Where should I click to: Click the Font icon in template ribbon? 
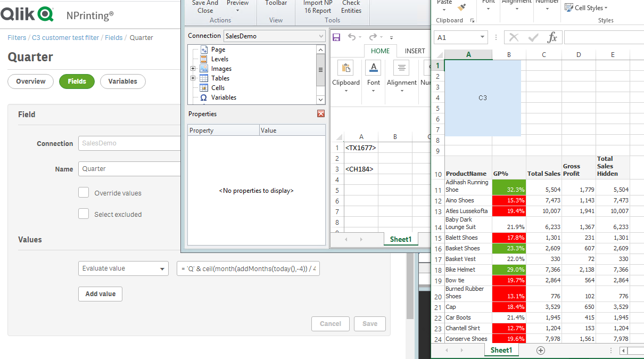374,68
